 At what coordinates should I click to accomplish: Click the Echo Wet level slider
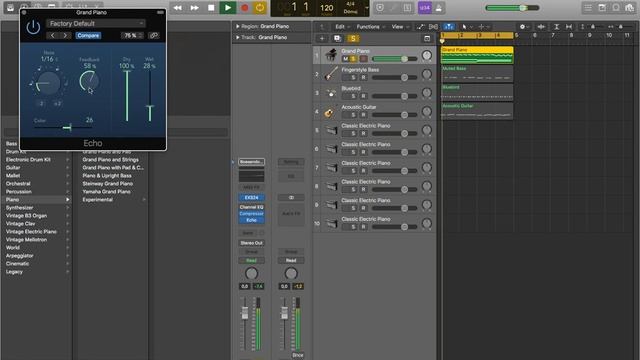[150, 96]
